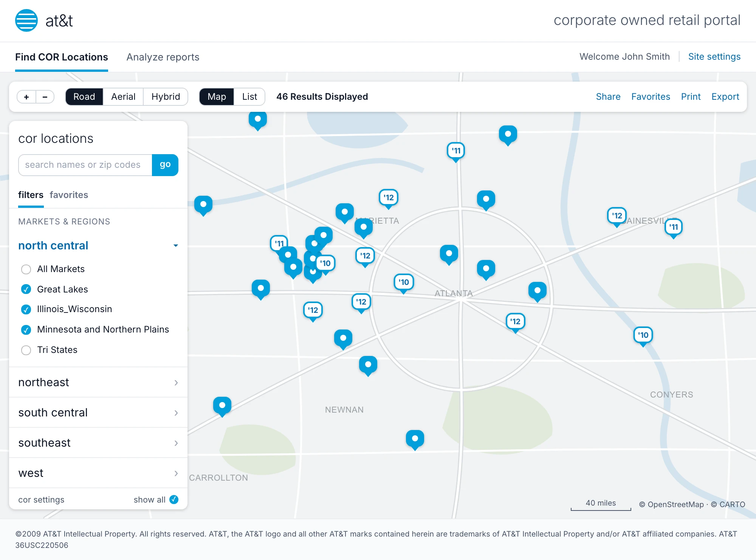Uncheck the Great Lakes market
Viewport: 756px width, 560px height.
click(26, 289)
